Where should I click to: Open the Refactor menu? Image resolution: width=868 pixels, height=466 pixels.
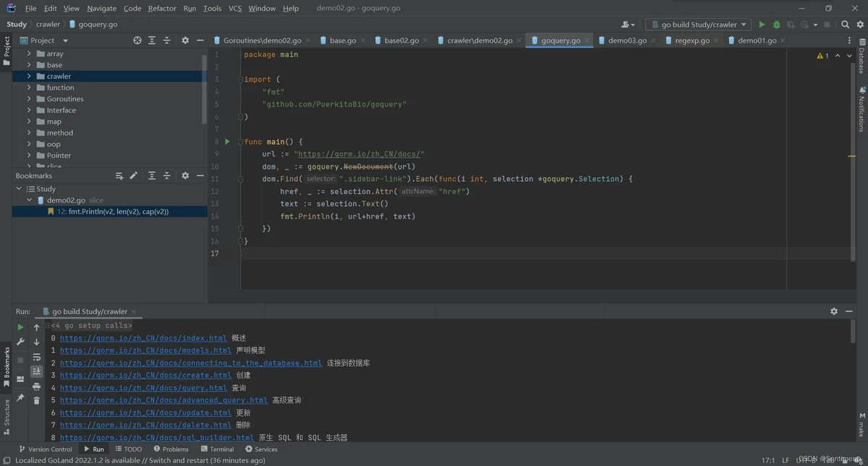pos(162,8)
